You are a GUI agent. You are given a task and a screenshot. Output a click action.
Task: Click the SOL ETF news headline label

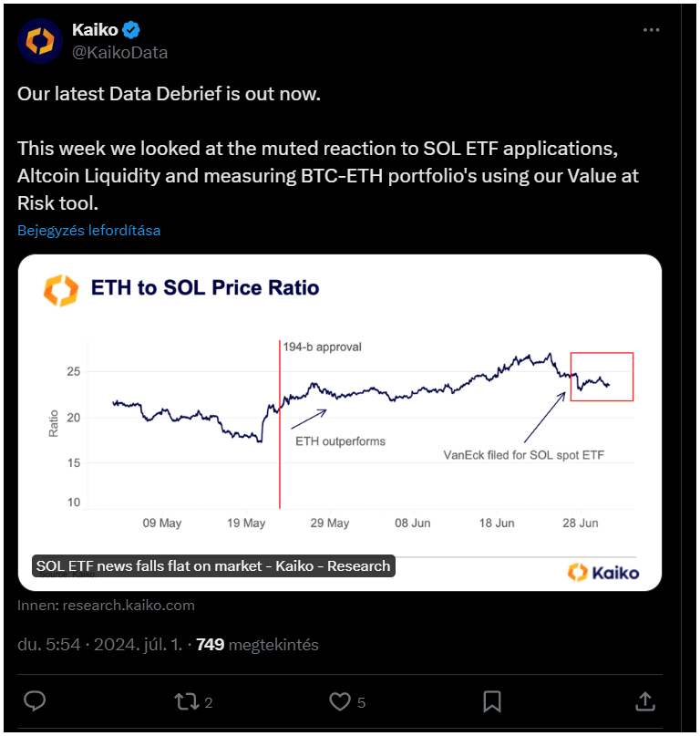tap(213, 566)
